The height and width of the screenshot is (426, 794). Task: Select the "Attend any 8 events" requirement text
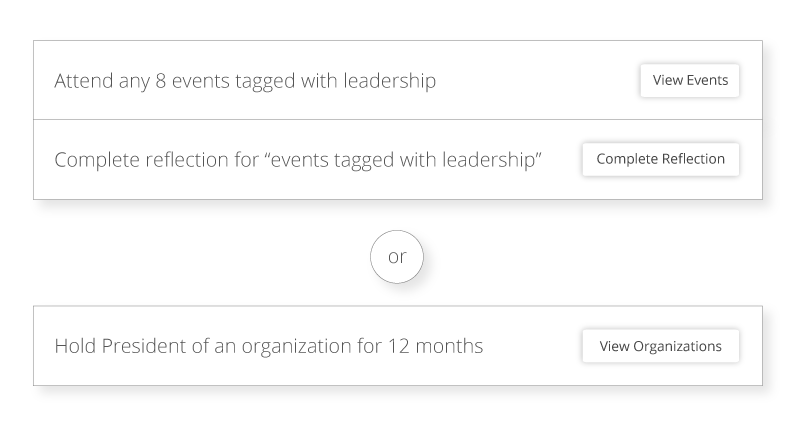pos(245,81)
